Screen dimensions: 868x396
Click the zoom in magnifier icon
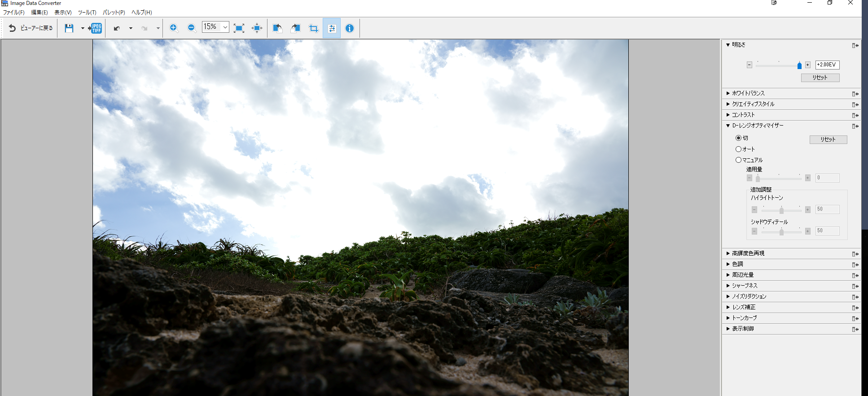(174, 28)
